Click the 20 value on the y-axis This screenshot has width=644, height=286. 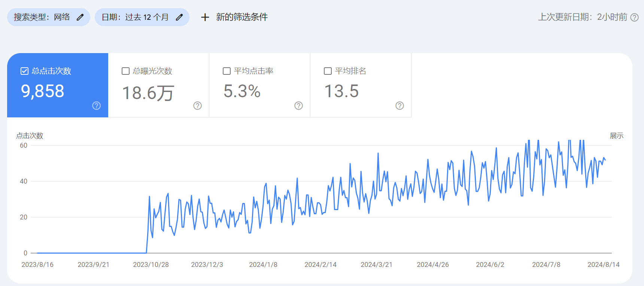pos(24,217)
